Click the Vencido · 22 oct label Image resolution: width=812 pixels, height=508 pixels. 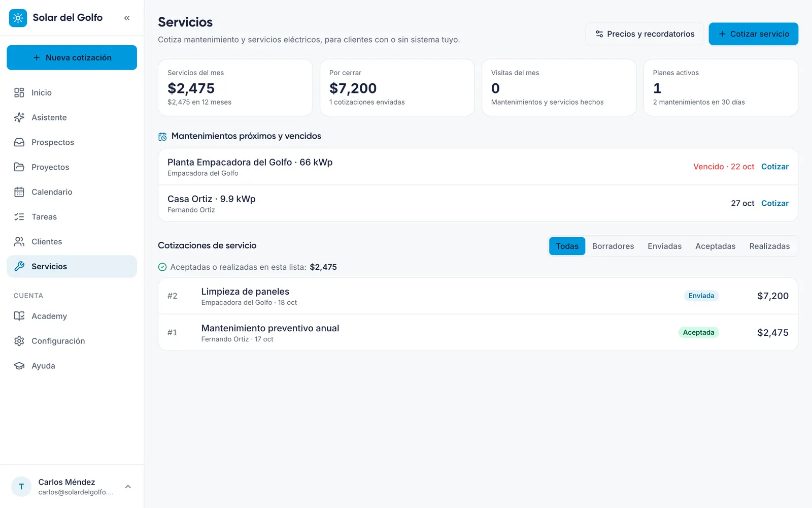point(724,167)
